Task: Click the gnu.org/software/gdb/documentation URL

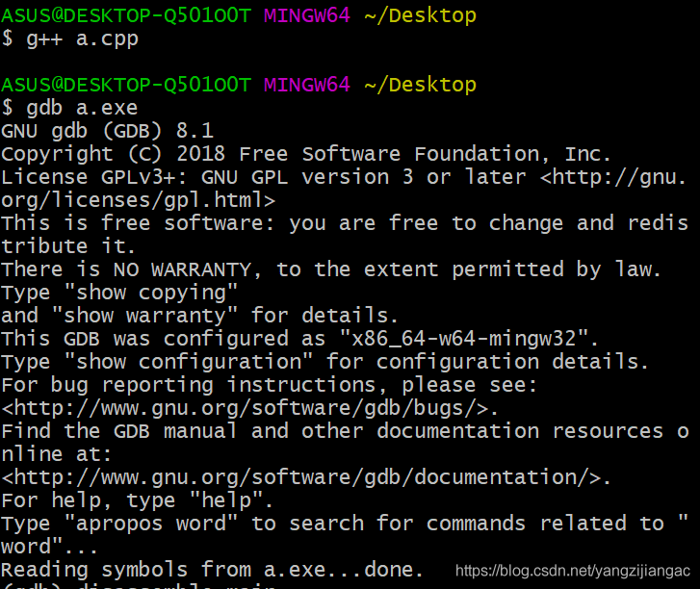Action: tap(306, 478)
